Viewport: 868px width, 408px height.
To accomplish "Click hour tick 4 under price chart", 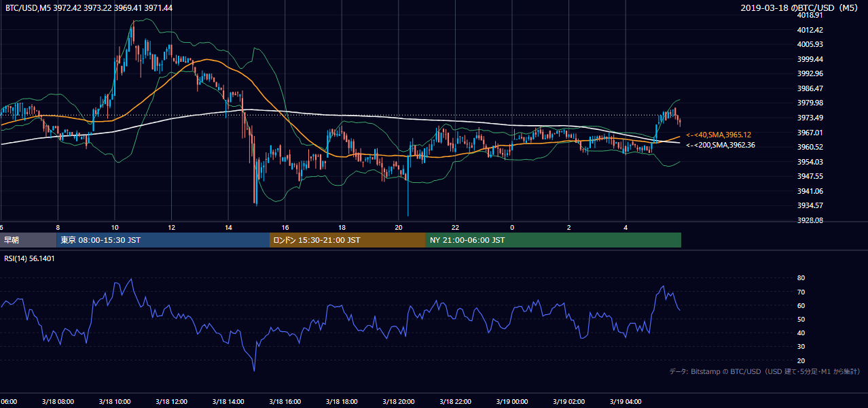I will point(625,227).
